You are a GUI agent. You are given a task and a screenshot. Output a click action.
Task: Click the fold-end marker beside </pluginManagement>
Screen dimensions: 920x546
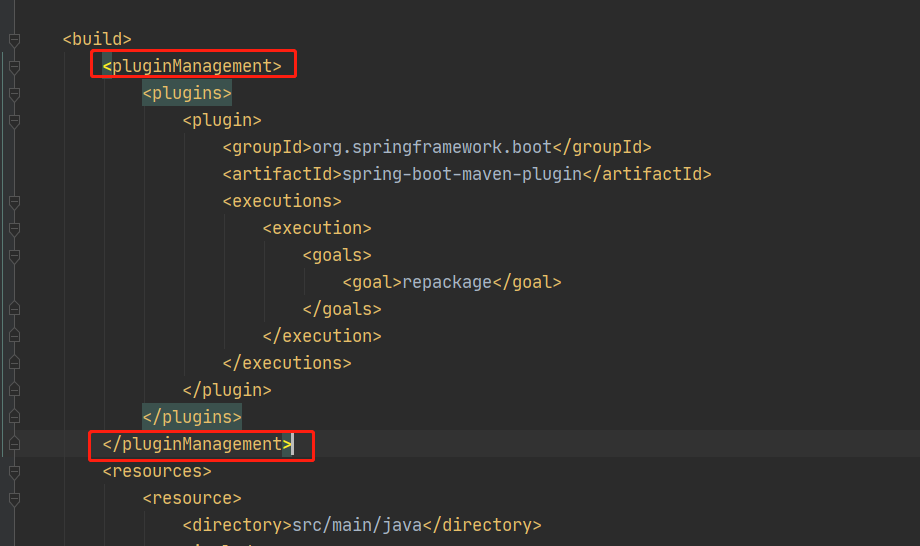pyautogui.click(x=14, y=444)
